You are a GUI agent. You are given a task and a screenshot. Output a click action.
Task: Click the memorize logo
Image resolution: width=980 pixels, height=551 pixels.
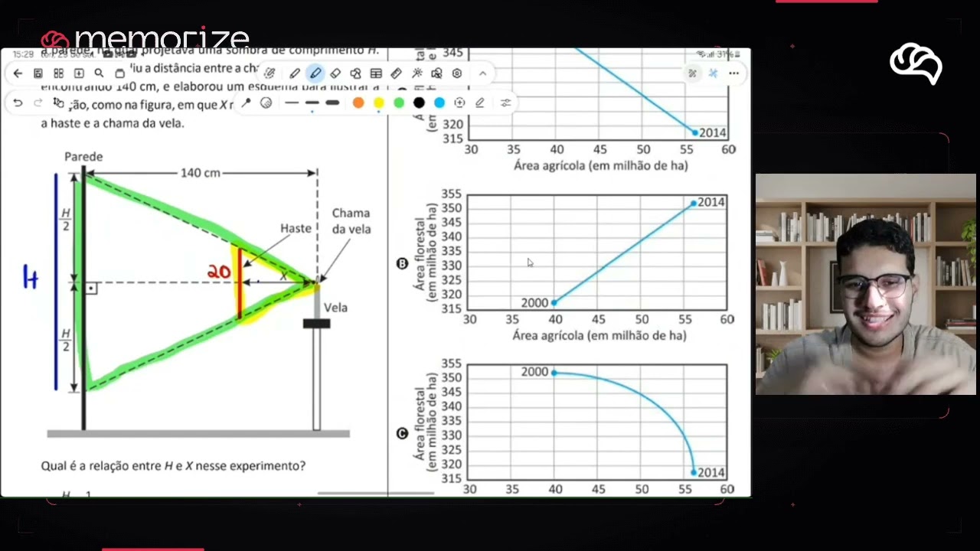tap(145, 39)
